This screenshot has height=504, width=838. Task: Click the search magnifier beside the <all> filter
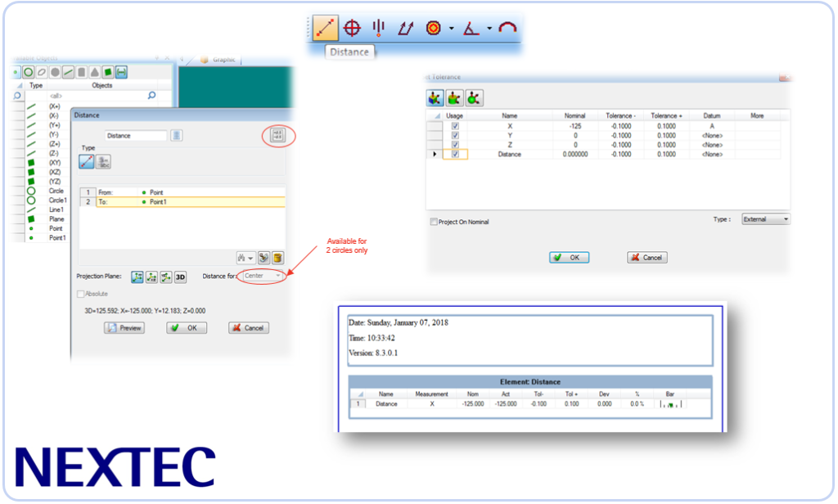(151, 96)
